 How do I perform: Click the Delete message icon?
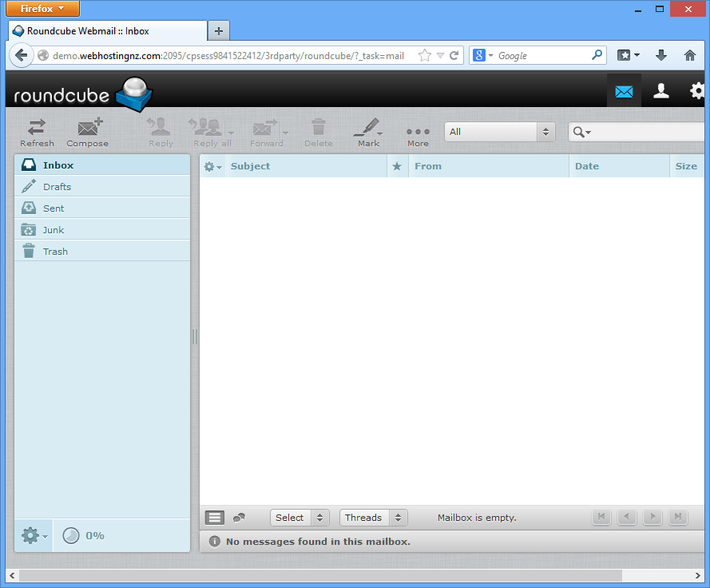pyautogui.click(x=318, y=132)
